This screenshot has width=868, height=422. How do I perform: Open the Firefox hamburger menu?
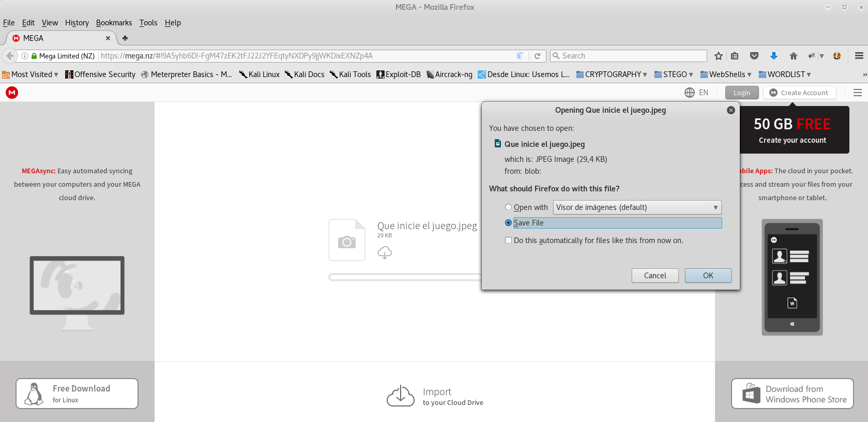(859, 56)
